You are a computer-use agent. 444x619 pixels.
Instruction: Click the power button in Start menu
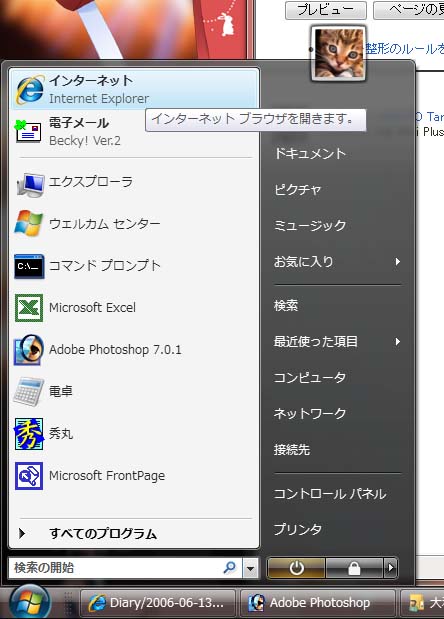click(x=296, y=568)
